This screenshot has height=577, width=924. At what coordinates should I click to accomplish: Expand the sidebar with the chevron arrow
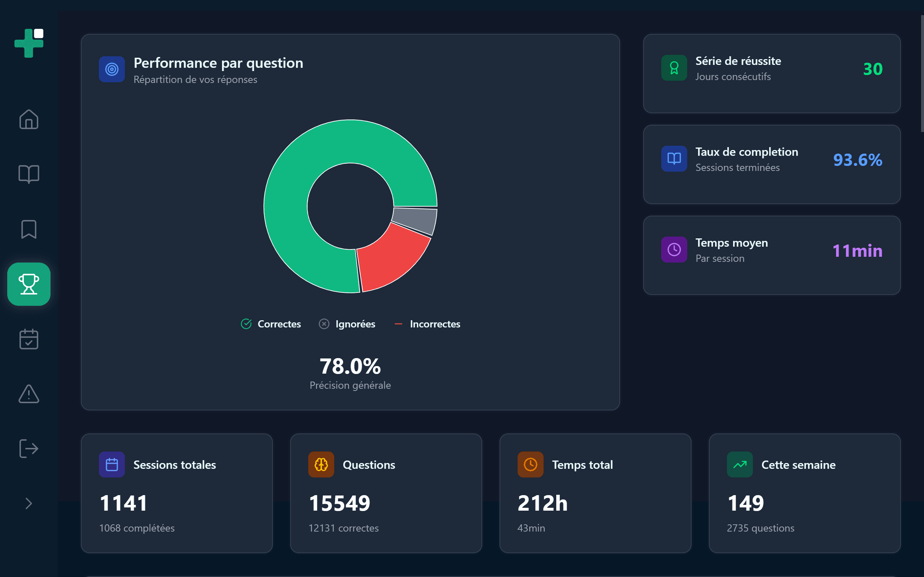29,503
